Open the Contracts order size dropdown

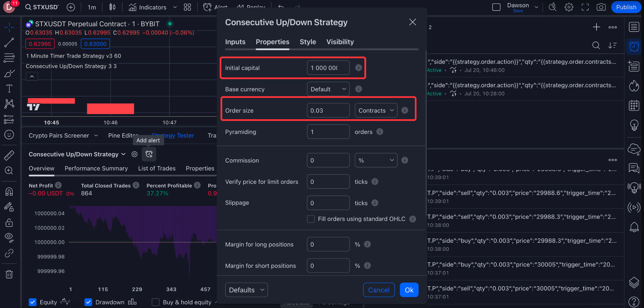click(376, 110)
